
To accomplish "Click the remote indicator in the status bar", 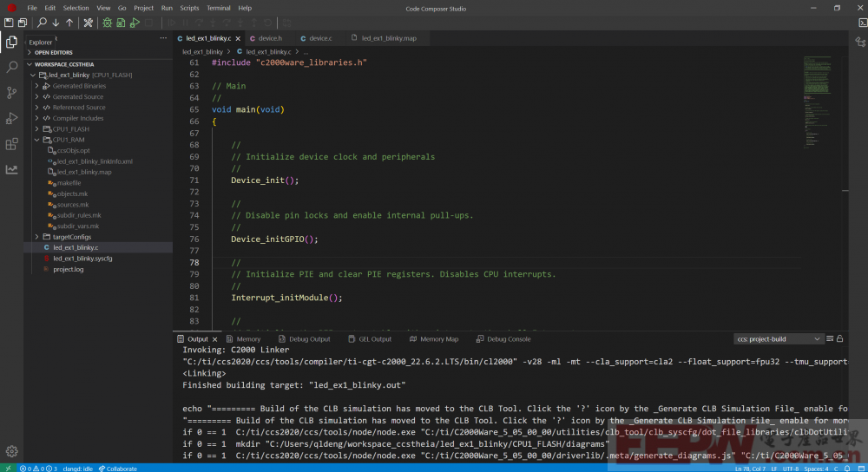I will (8, 469).
